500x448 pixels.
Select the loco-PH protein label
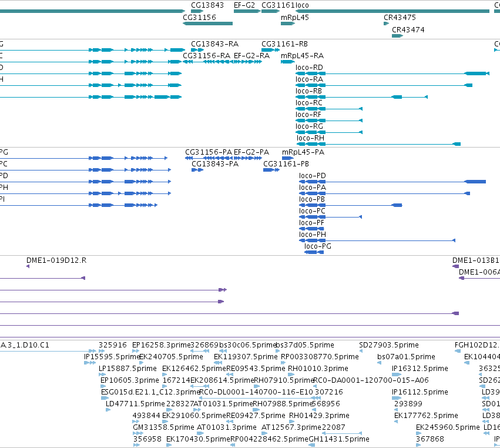(x=312, y=235)
